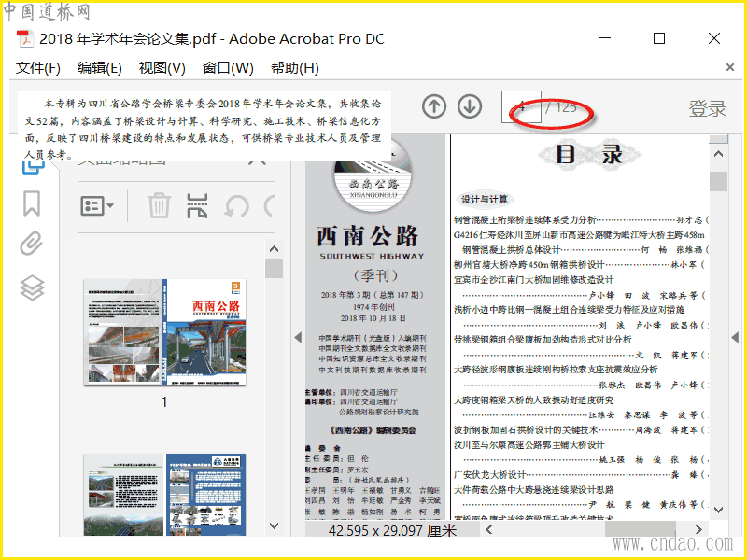Viewport: 747px width, 560px height.
Task: Open the 文件(F) menu
Action: pos(38,68)
